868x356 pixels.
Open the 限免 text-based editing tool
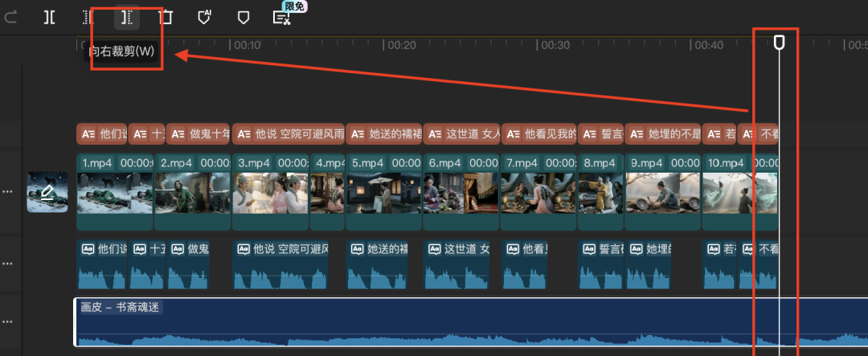[x=282, y=17]
